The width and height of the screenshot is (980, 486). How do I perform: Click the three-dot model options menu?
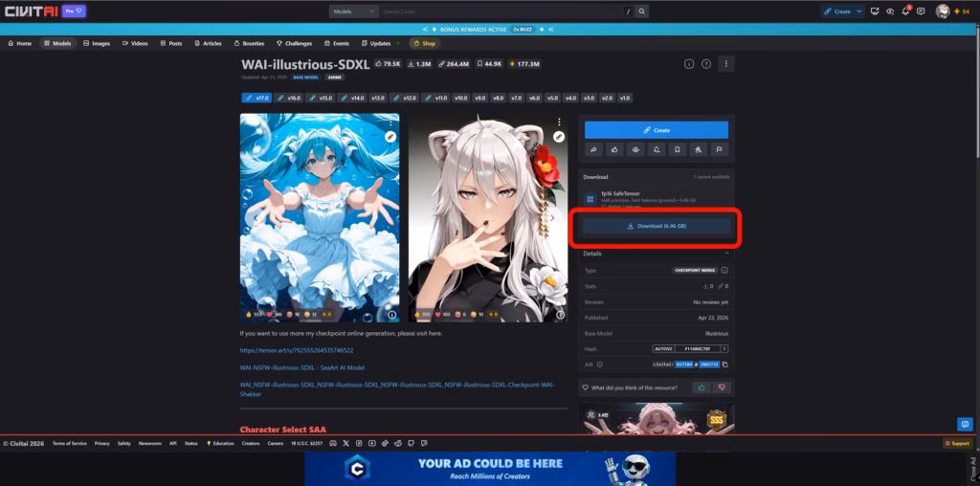[x=725, y=64]
